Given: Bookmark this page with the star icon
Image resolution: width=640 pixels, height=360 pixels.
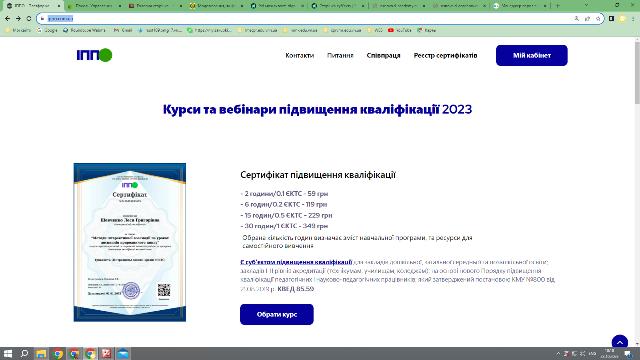Looking at the screenshot, I should [598, 19].
